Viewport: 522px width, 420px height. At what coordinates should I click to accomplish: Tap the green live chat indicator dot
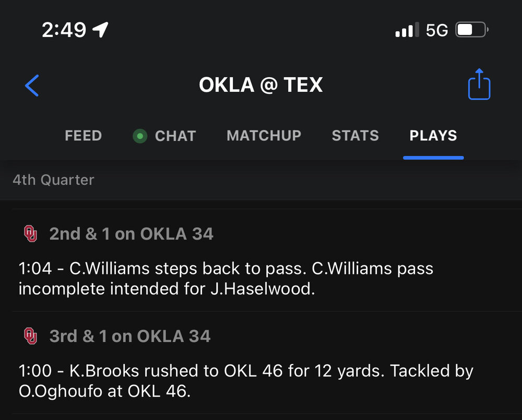point(140,136)
